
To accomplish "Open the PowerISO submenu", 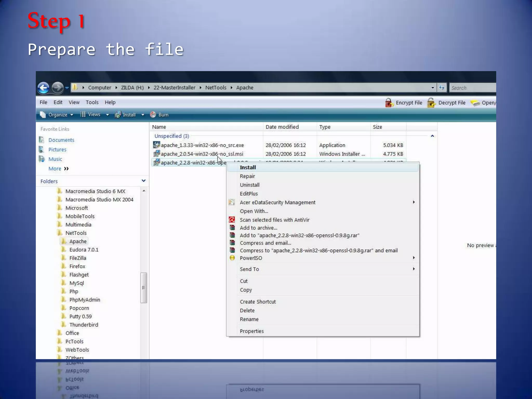I will tap(323, 258).
